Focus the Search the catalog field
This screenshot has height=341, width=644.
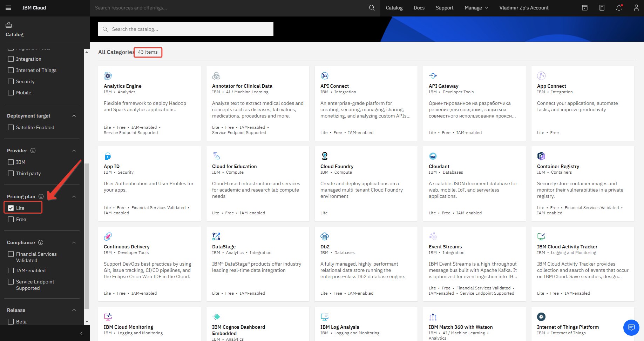point(186,29)
